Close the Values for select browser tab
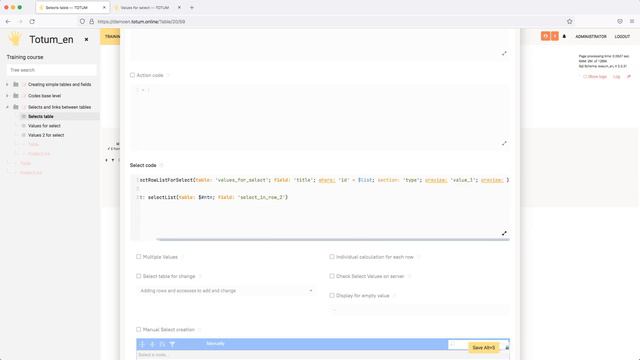Screen dimensions: 640x360 click(179, 8)
